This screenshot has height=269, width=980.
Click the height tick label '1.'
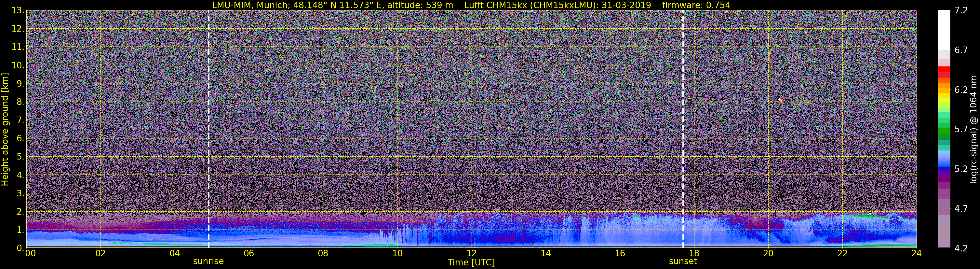[20, 230]
